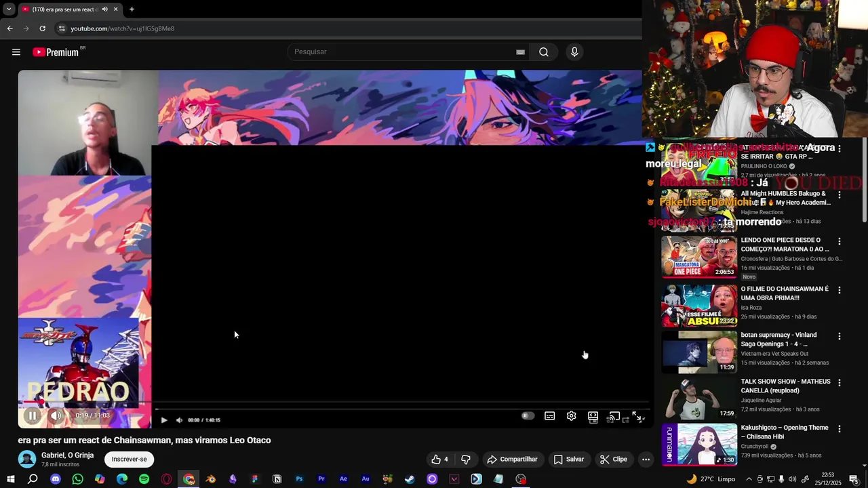The width and height of the screenshot is (868, 488).
Task: Open options menu for All Might HUMBLES Bakugo video
Action: click(x=840, y=195)
